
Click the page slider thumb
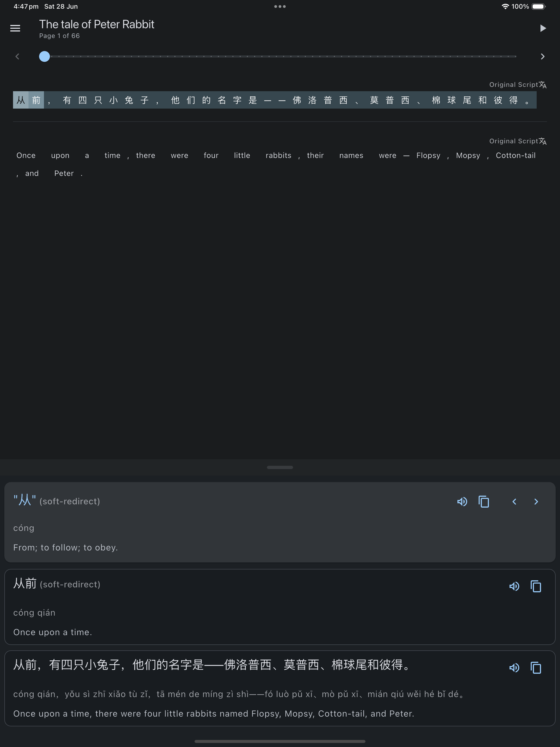(x=44, y=56)
